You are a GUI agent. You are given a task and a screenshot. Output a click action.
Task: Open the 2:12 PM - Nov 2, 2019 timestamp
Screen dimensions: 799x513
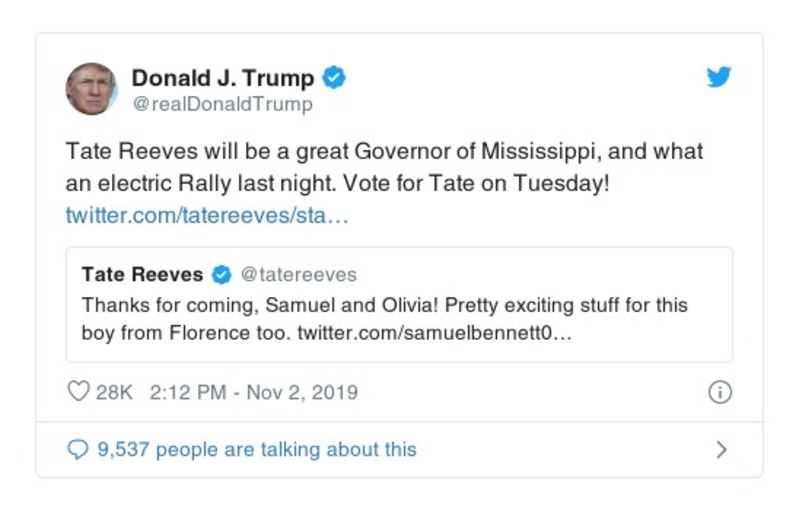click(253, 392)
